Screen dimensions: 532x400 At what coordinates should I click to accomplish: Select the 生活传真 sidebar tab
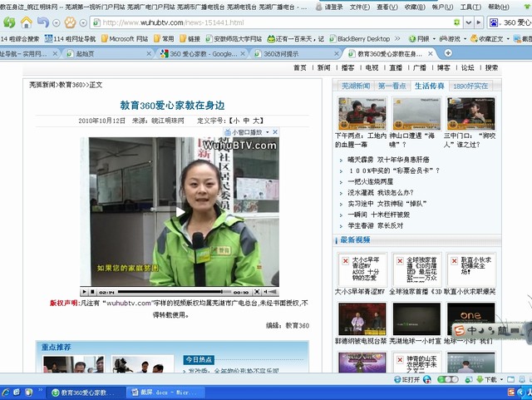click(x=429, y=86)
